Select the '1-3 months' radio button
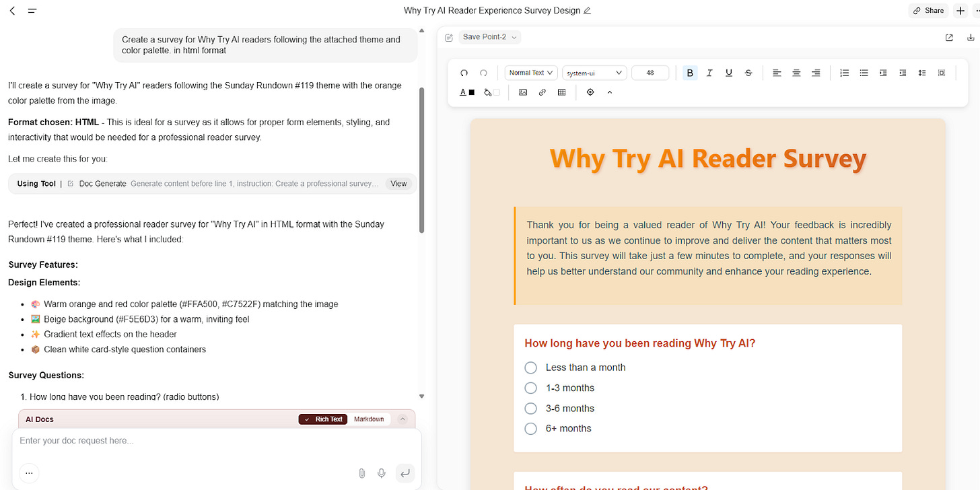This screenshot has width=980, height=490. [x=530, y=388]
